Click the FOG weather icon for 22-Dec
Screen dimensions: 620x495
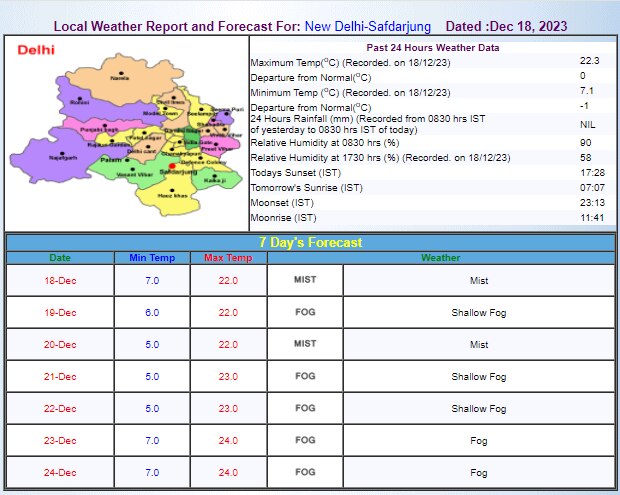305,408
